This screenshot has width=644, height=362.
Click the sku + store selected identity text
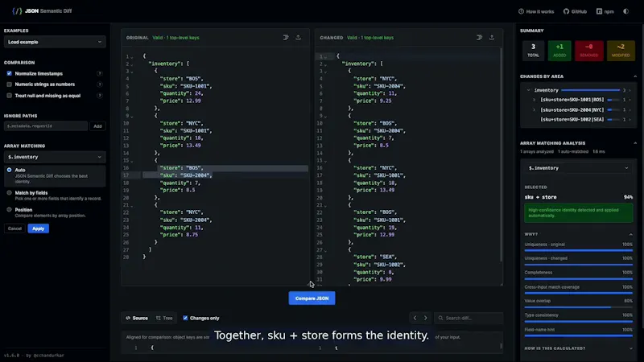pos(540,197)
